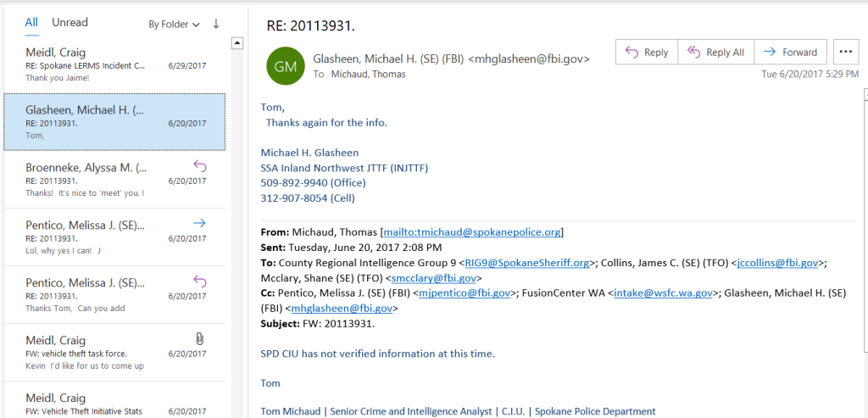Click the tmichaud@spokanepolice.org mailto link
The image size is (868, 418).
(x=473, y=231)
